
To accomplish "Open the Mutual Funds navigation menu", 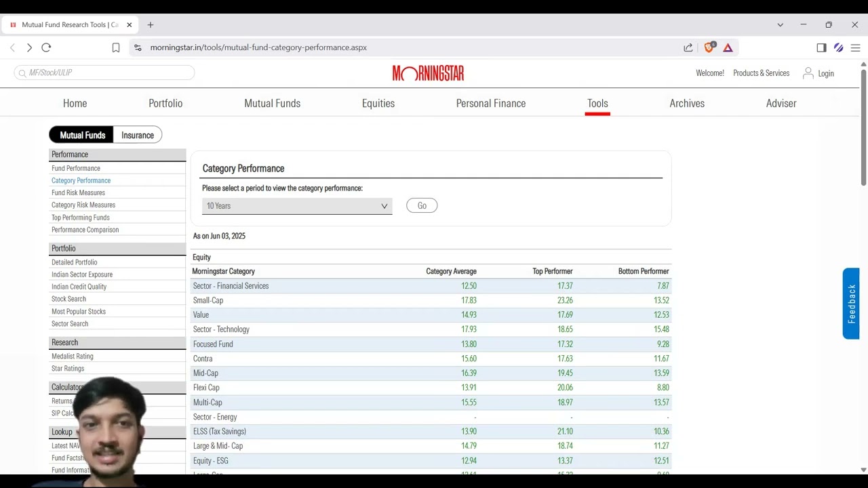I will tap(272, 103).
